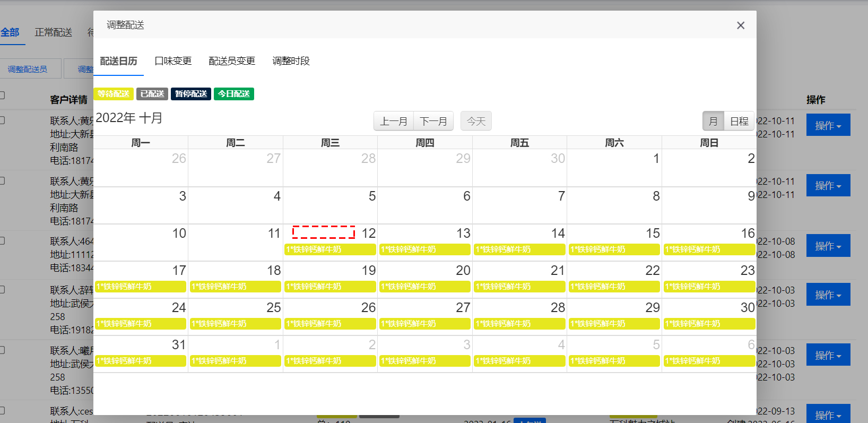Click the delivery event on October 31
The width and height of the screenshot is (868, 423).
pyautogui.click(x=141, y=361)
